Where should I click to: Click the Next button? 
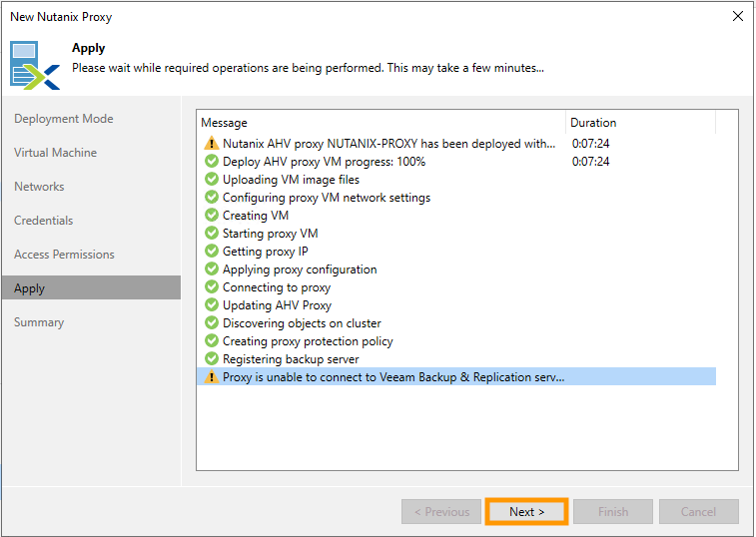526,511
